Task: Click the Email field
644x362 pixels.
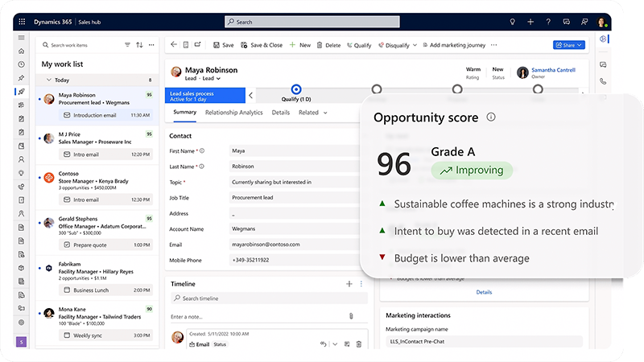Action: (x=294, y=245)
